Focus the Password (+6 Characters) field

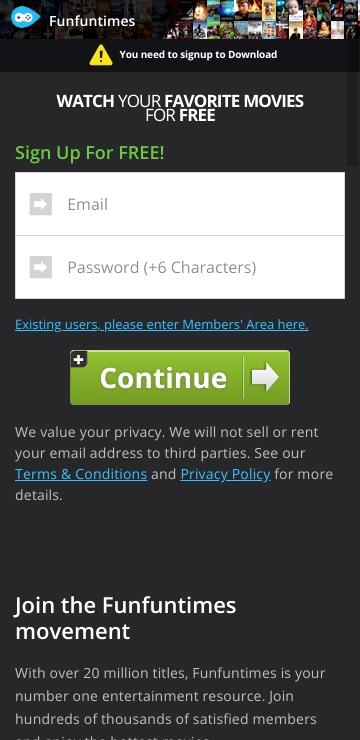tap(180, 267)
